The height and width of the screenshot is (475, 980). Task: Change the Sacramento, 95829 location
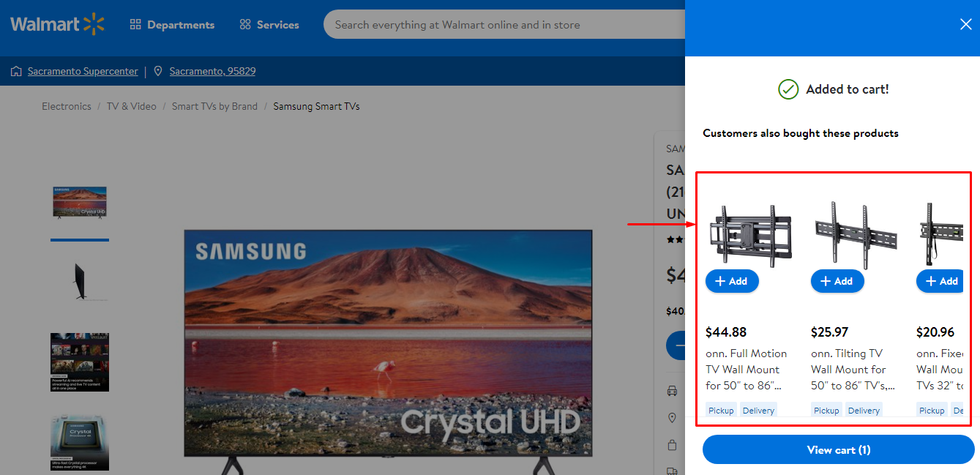(212, 71)
